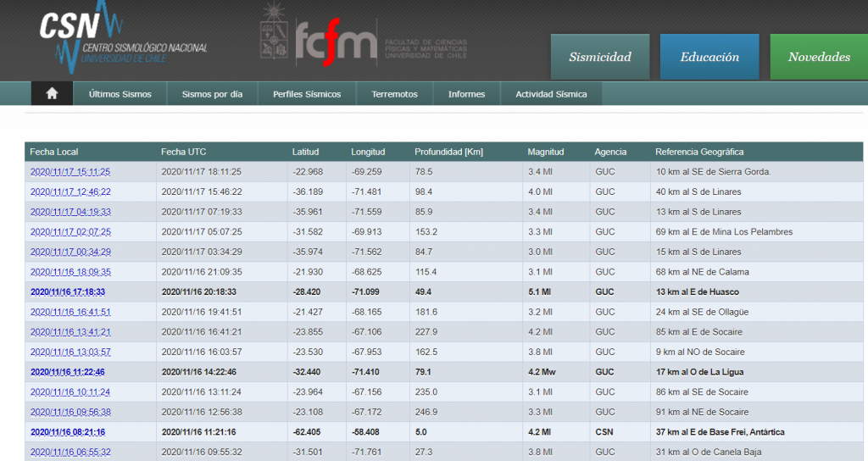Open the fcfm faculty logo
Viewport: 868px width, 461px height.
336,42
